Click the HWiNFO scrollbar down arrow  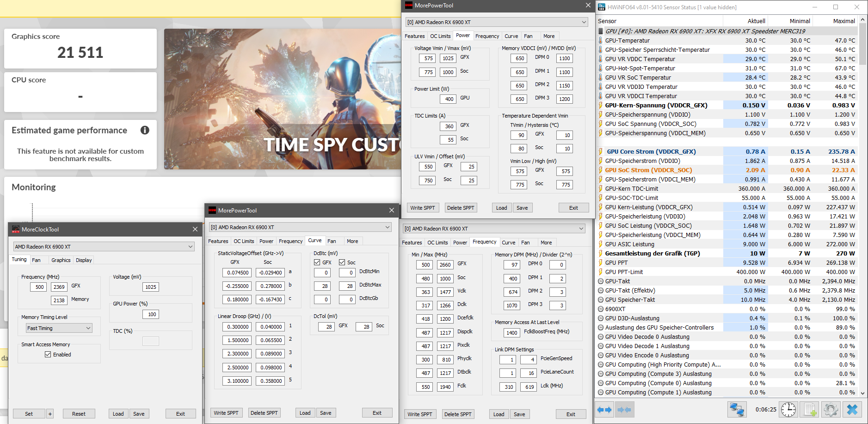point(862,393)
